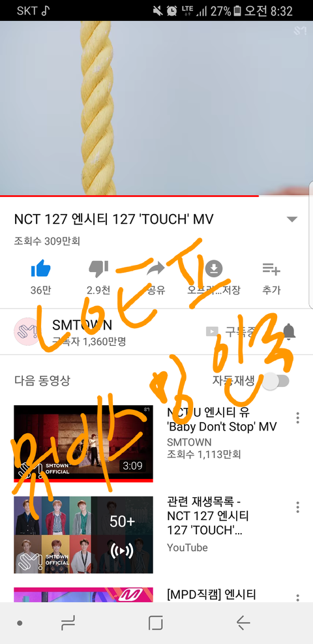Toggle the autoplay switch
Image resolution: width=313 pixels, height=644 pixels.
(x=276, y=381)
